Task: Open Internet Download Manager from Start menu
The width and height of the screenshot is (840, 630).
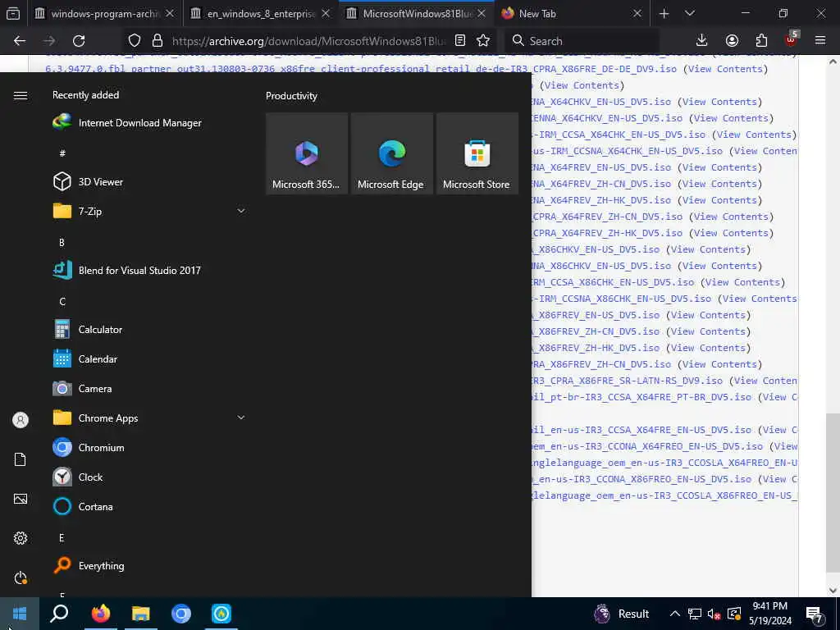Action: [127, 123]
